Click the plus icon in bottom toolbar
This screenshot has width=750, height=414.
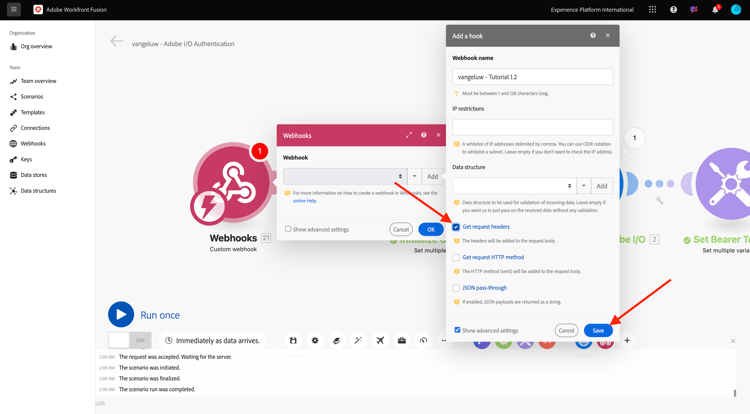(627, 340)
